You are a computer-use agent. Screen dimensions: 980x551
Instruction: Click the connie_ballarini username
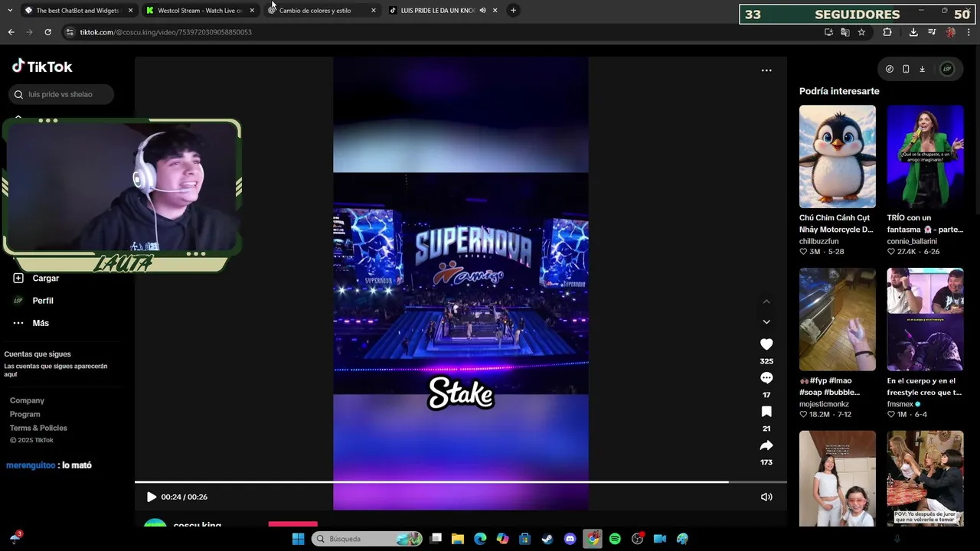(912, 241)
